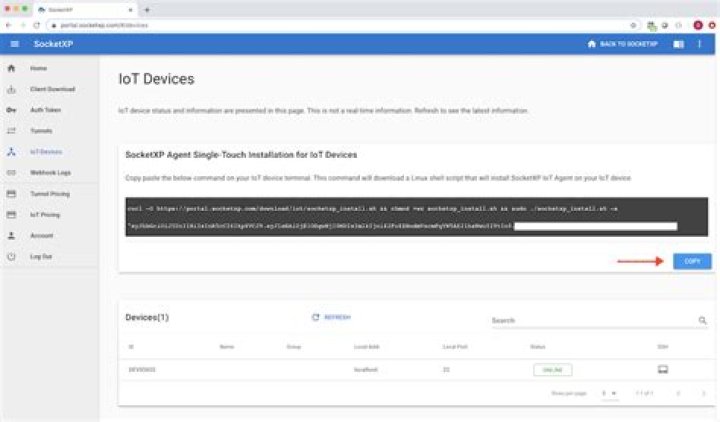The height and width of the screenshot is (422, 720).
Task: Click the Home icon in sidebar
Action: [11, 68]
